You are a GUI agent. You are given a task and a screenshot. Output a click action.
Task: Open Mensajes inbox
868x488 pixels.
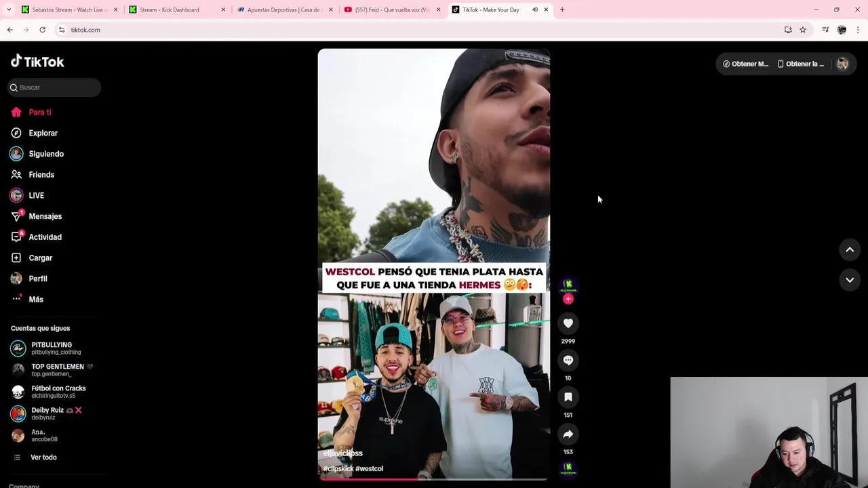[45, 216]
